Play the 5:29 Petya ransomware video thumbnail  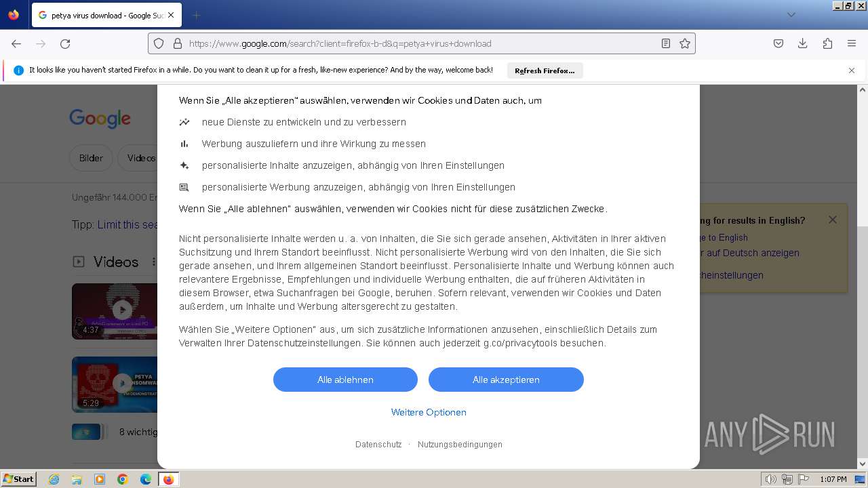115,384
